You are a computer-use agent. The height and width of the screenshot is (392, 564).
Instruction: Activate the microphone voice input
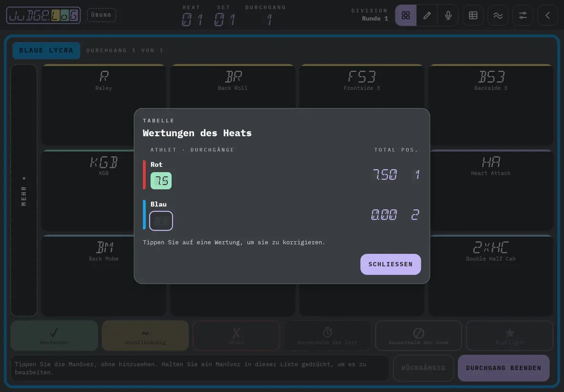(x=448, y=15)
